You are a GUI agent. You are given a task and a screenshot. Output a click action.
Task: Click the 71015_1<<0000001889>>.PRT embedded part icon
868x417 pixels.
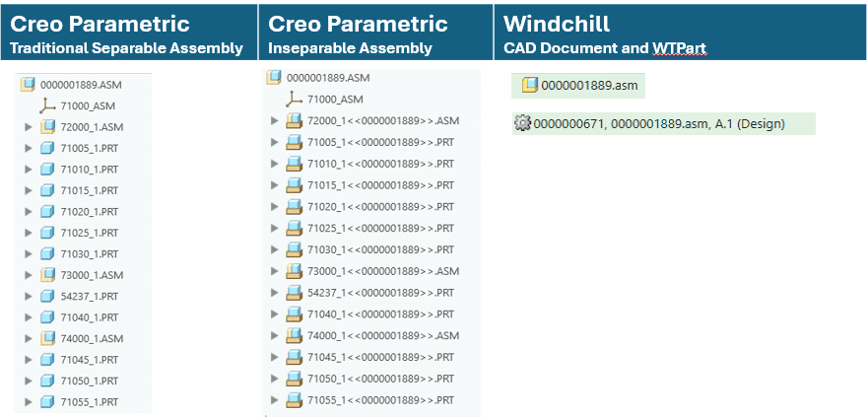click(x=294, y=185)
